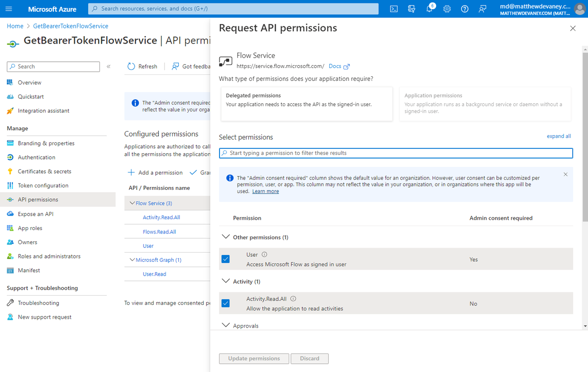Viewport: 588px width, 372px height.
Task: Open the Flows.Read.All configured permission
Action: (x=159, y=232)
